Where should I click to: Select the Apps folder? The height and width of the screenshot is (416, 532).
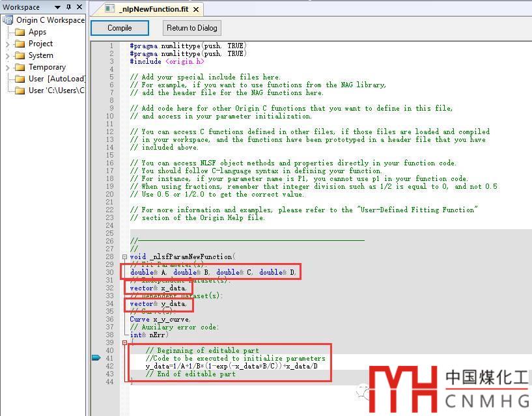pos(37,32)
